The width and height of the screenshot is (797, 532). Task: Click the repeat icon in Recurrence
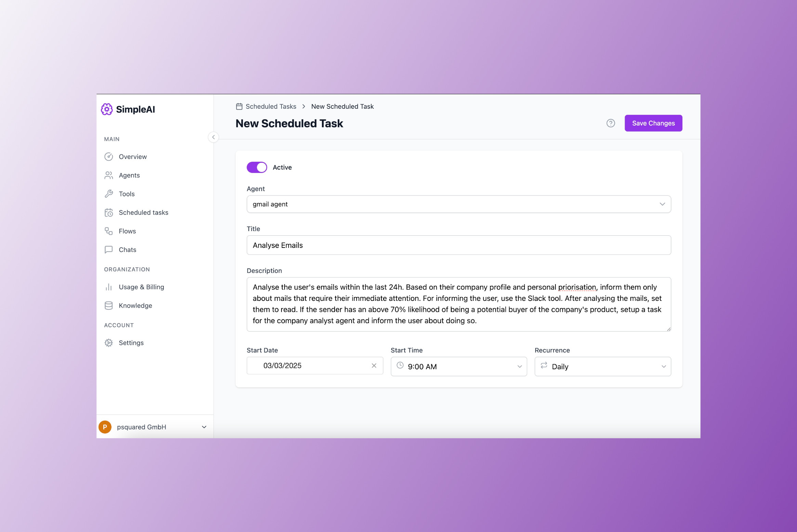click(544, 365)
